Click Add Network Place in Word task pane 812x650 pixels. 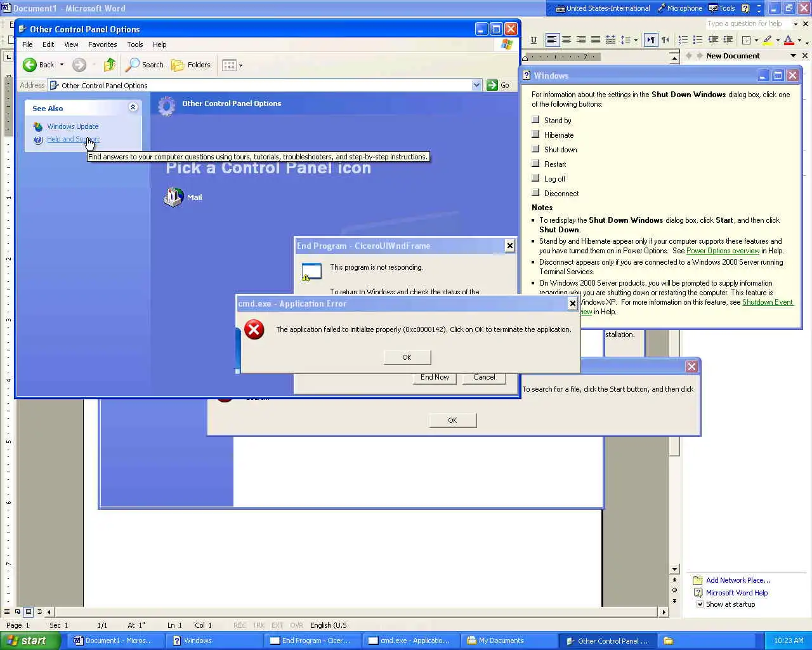(738, 580)
